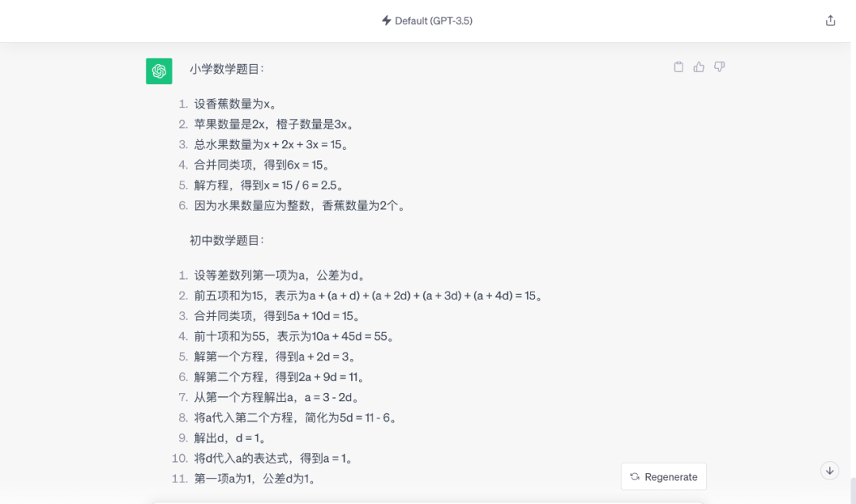Open the Default (GPT-3.5) model selector
This screenshot has width=856, height=504.
pos(426,21)
